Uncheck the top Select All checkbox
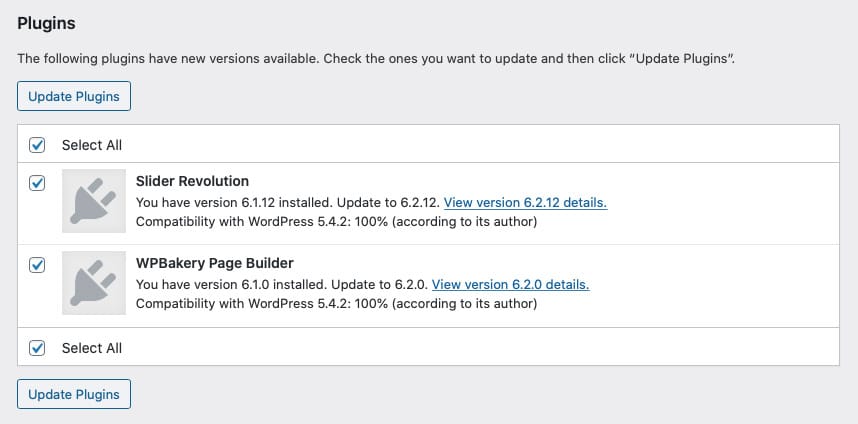 click(37, 145)
